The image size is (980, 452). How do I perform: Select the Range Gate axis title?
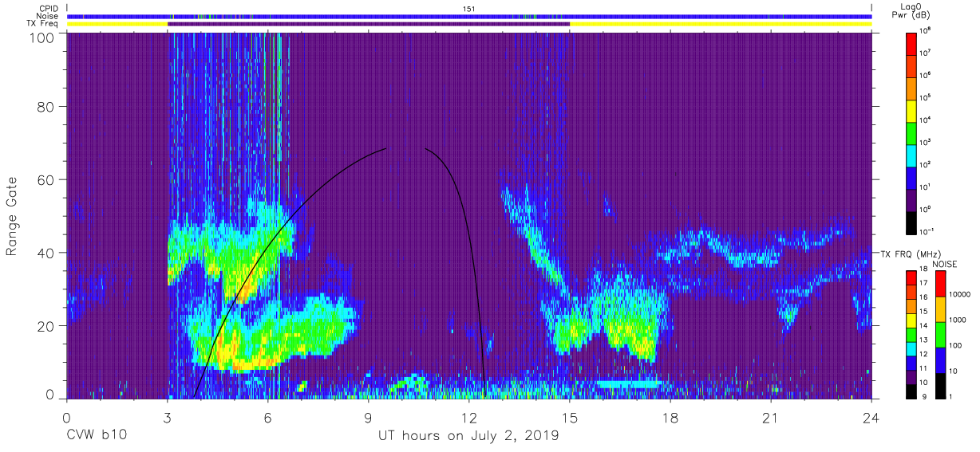[13, 217]
